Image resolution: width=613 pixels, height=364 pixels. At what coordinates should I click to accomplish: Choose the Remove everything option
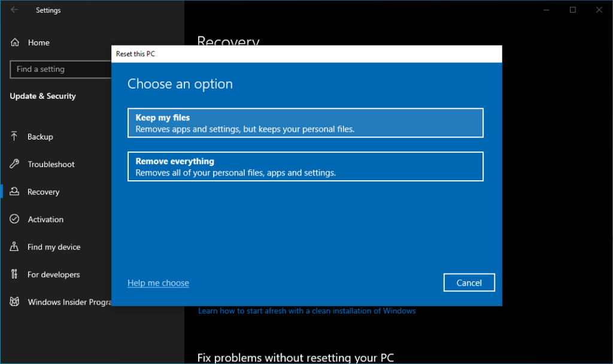(x=305, y=166)
